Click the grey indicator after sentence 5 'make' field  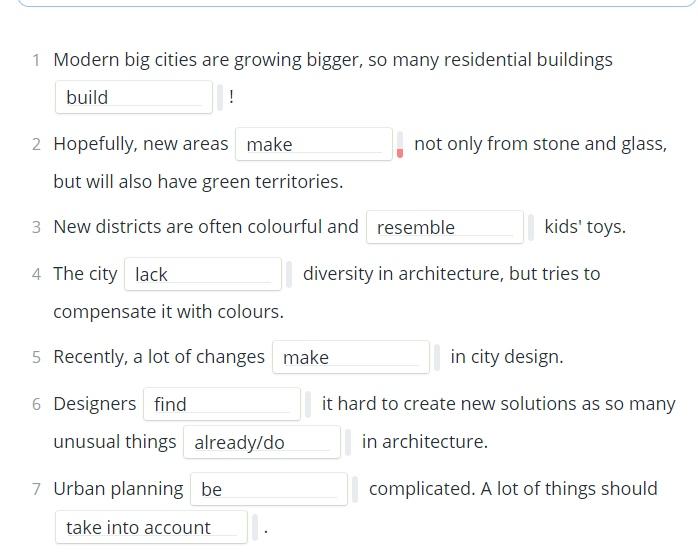tap(437, 357)
